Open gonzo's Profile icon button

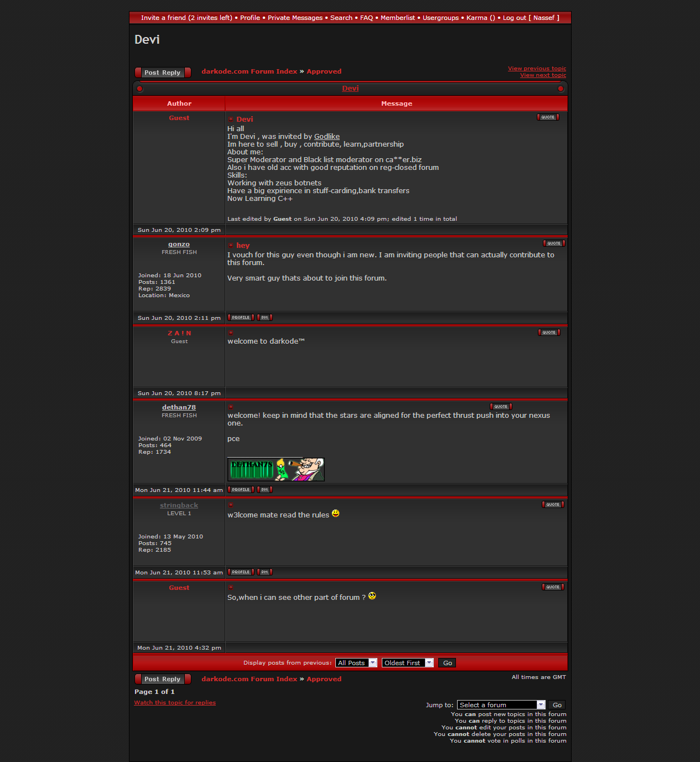[241, 318]
